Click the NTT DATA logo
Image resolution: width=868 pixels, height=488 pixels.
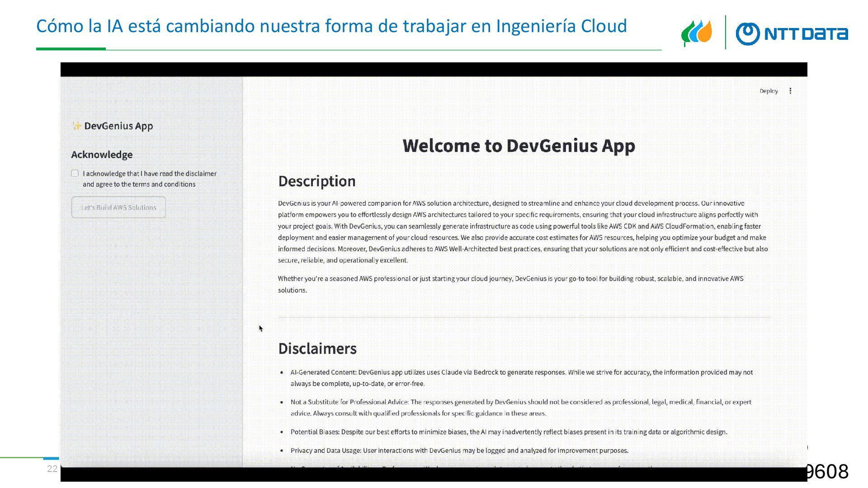792,34
